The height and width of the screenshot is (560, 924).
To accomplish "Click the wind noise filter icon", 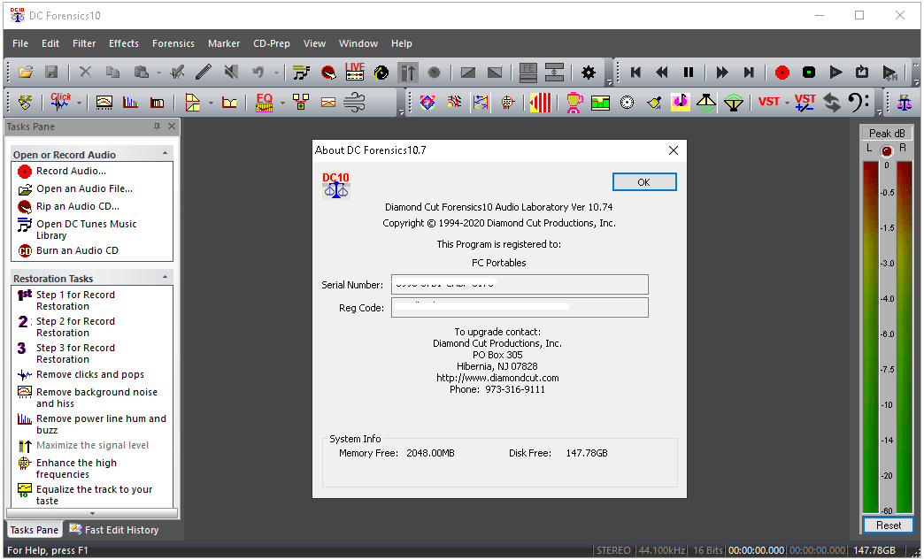I will 354,103.
